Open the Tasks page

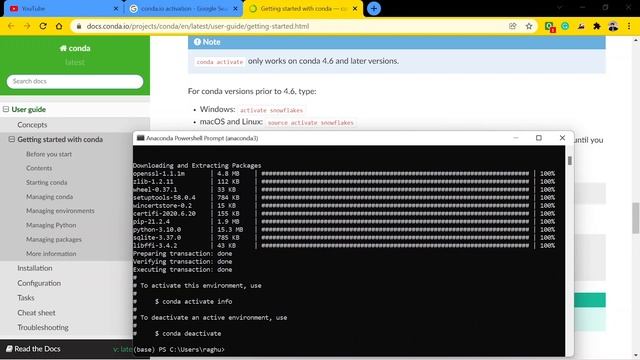[26, 298]
